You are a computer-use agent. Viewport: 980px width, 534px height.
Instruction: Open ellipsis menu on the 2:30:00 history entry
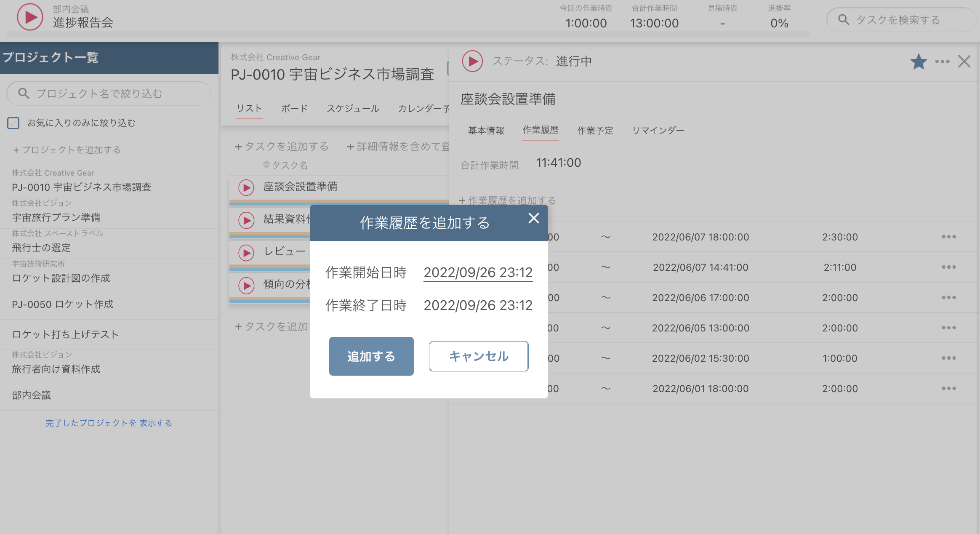[x=949, y=237]
